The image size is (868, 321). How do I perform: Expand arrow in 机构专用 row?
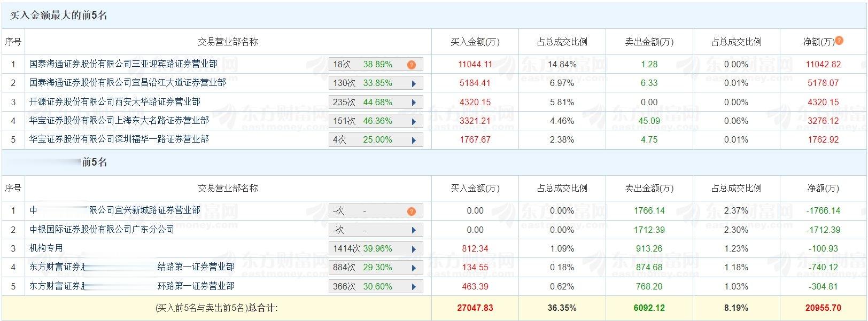414,249
